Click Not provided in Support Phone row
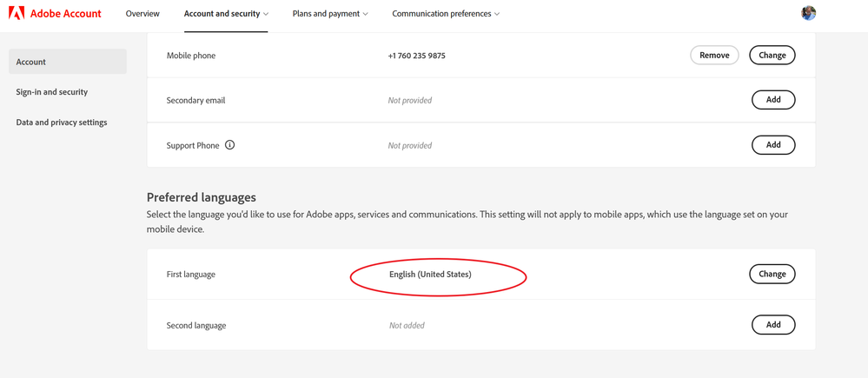The height and width of the screenshot is (378, 868). (409, 146)
